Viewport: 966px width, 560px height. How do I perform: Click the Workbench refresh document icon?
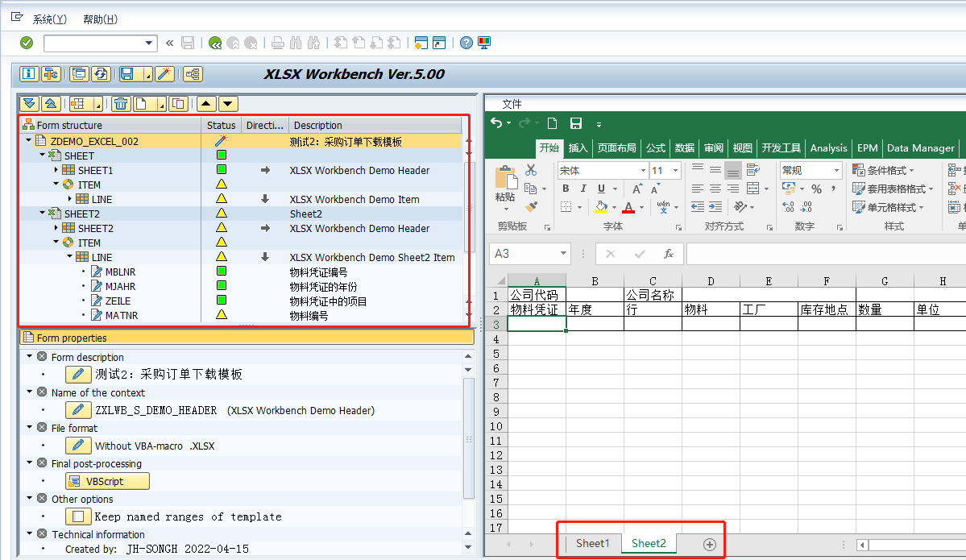pos(101,74)
